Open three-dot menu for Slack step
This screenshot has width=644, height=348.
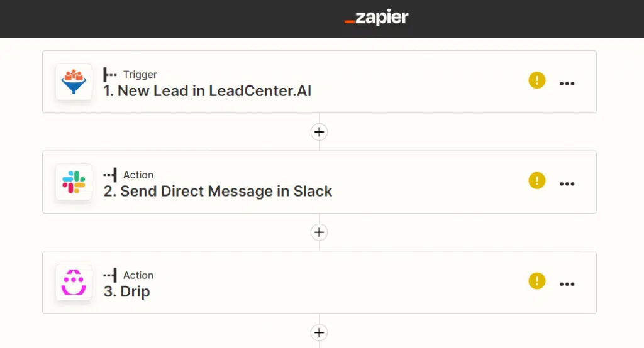click(567, 184)
